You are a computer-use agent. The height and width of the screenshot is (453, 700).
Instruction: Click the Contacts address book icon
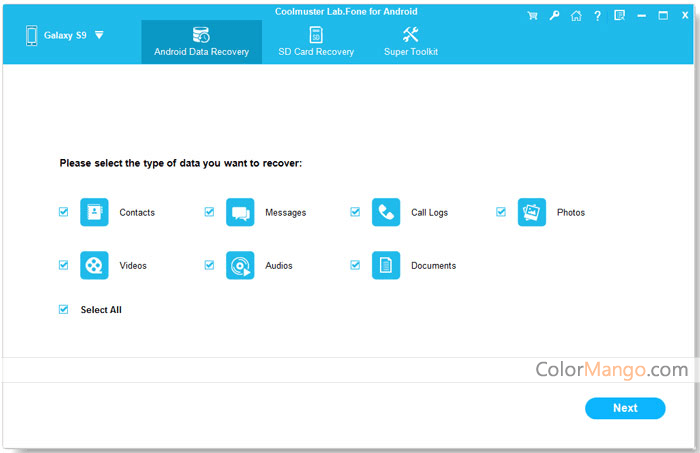94,212
